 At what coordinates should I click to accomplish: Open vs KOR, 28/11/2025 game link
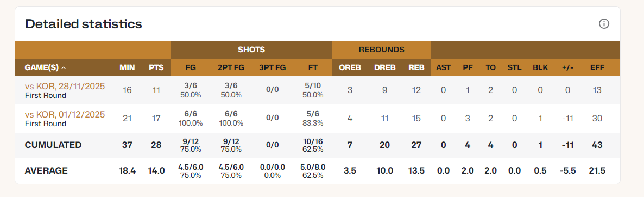(x=65, y=86)
